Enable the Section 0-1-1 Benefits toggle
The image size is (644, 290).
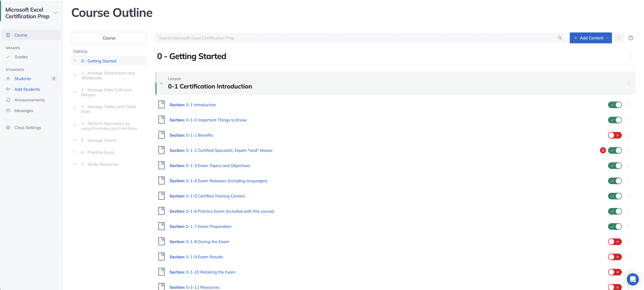[615, 135]
